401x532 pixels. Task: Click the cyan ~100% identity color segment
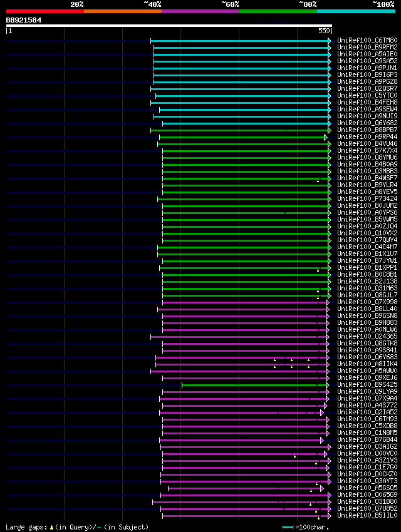(356, 11)
